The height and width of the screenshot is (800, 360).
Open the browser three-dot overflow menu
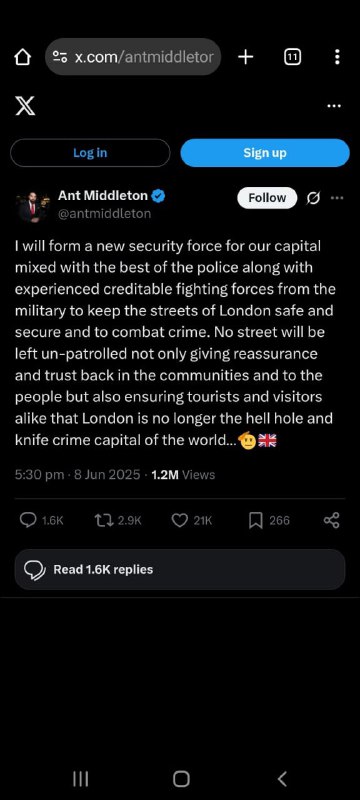pos(337,57)
